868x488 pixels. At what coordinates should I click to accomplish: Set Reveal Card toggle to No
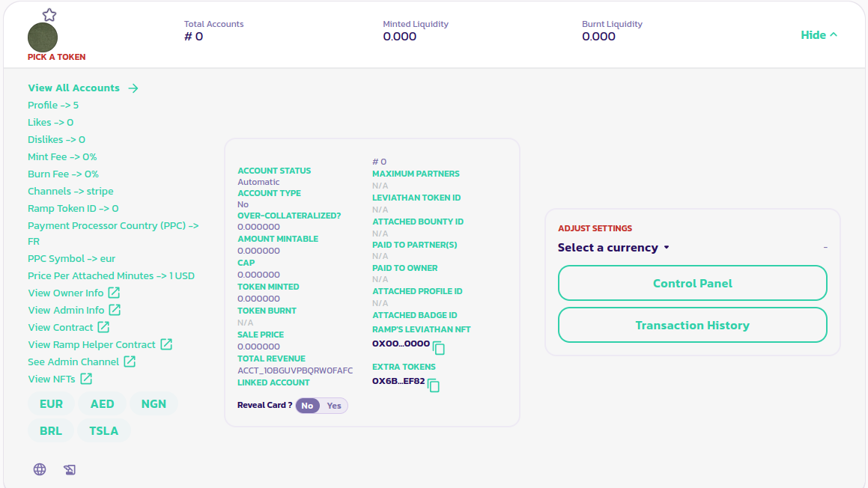[x=308, y=406]
